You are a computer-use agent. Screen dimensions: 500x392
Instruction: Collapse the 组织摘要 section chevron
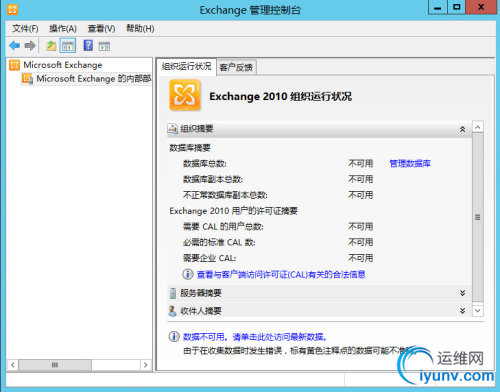pos(462,129)
